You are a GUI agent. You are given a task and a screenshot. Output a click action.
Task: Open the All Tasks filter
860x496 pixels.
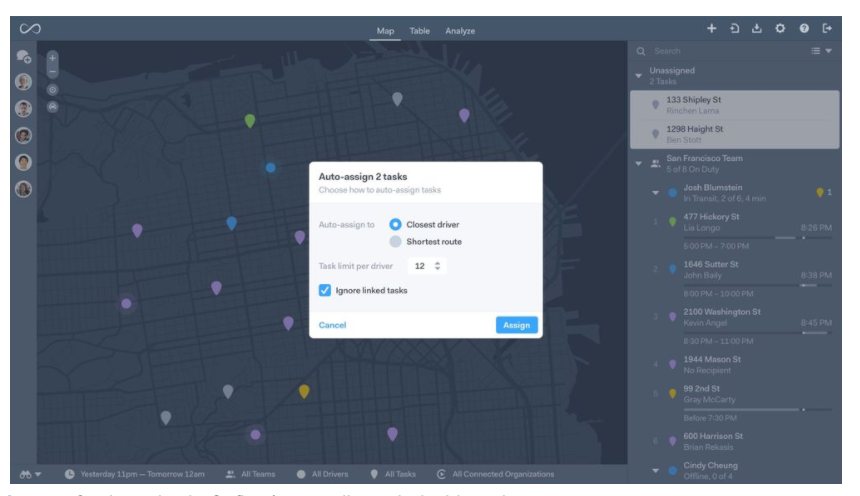(393, 474)
